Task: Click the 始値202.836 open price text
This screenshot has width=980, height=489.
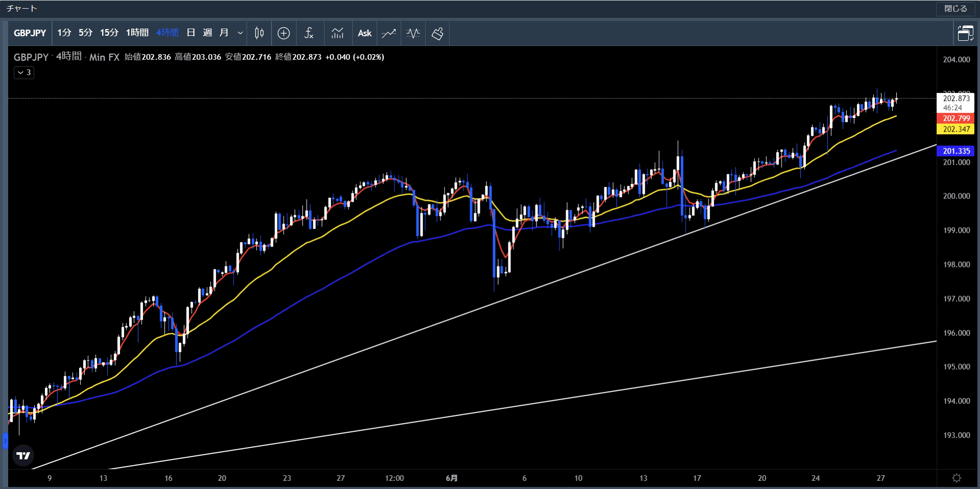Action: click(148, 57)
